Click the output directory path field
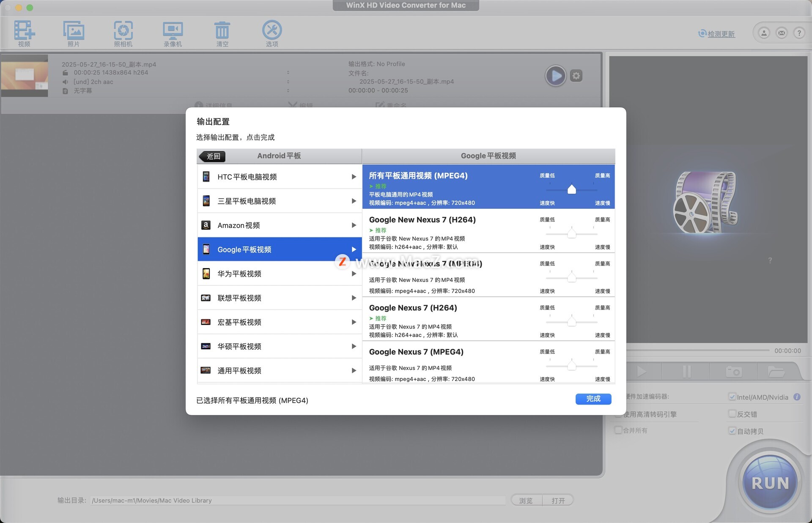This screenshot has height=523, width=812. click(298, 500)
